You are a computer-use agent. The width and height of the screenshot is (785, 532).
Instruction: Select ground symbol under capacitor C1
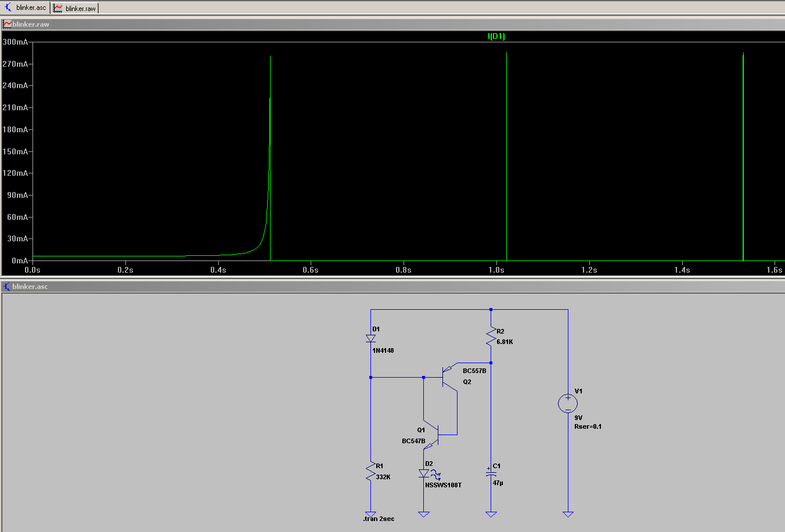pyautogui.click(x=491, y=514)
